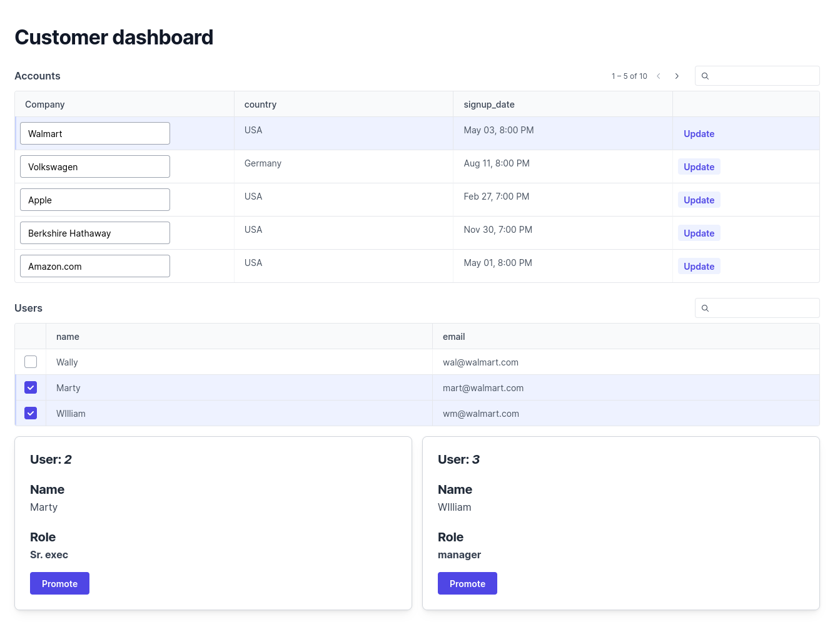840x634 pixels.
Task: Edit the Amazon.com company field
Action: point(95,266)
